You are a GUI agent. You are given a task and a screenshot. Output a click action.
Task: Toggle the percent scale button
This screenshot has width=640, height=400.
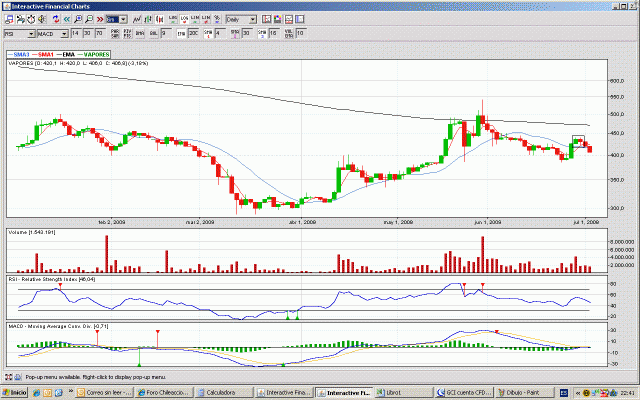pyautogui.click(x=217, y=19)
